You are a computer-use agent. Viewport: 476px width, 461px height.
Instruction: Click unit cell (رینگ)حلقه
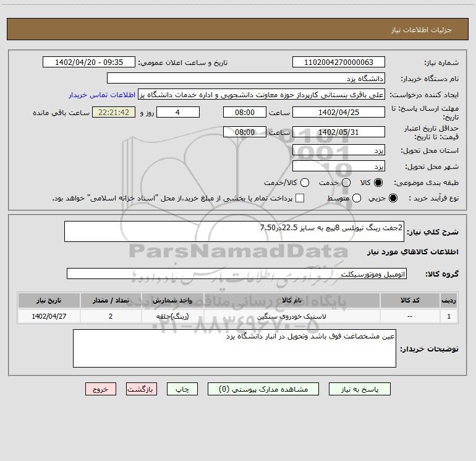coord(172,316)
